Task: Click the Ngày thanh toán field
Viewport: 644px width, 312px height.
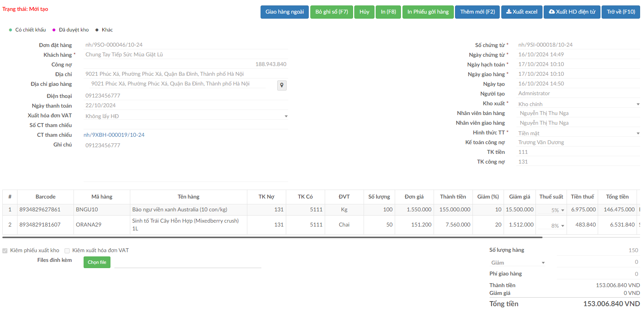Action: tap(186, 105)
